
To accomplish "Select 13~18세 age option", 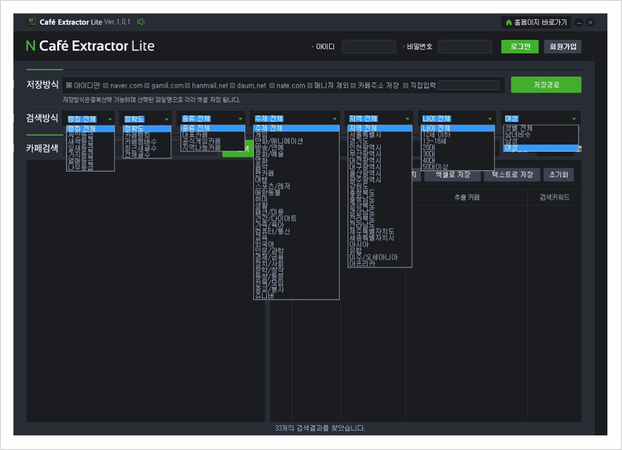I will 434,141.
